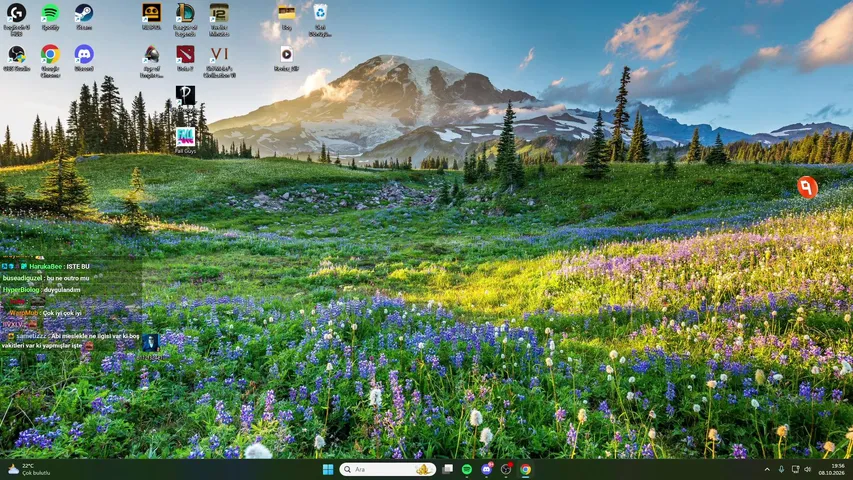
Task: Select the yellow folder on the desktop
Action: [287, 16]
